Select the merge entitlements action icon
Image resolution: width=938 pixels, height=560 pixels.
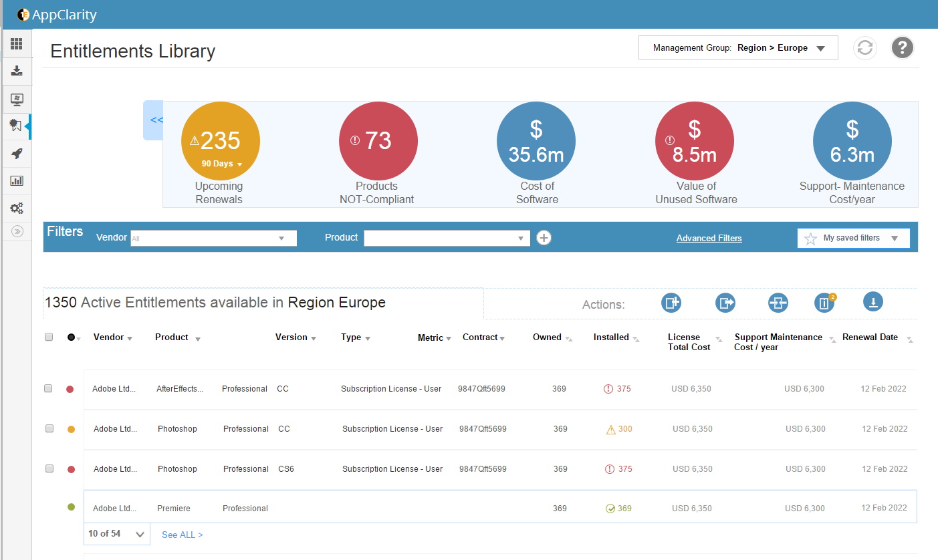778,303
